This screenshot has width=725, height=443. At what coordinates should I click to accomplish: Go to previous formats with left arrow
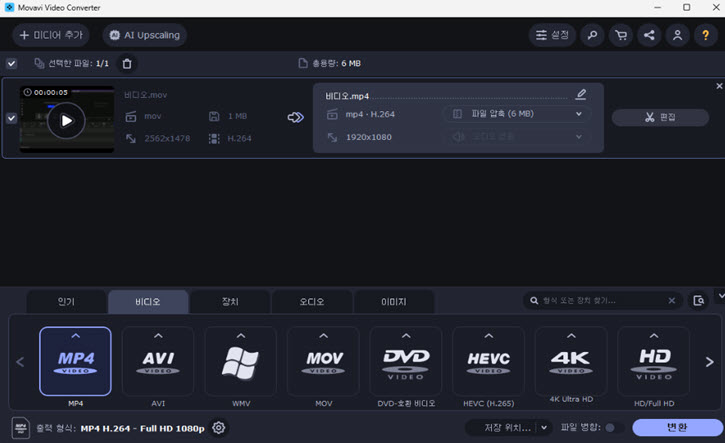pyautogui.click(x=20, y=362)
